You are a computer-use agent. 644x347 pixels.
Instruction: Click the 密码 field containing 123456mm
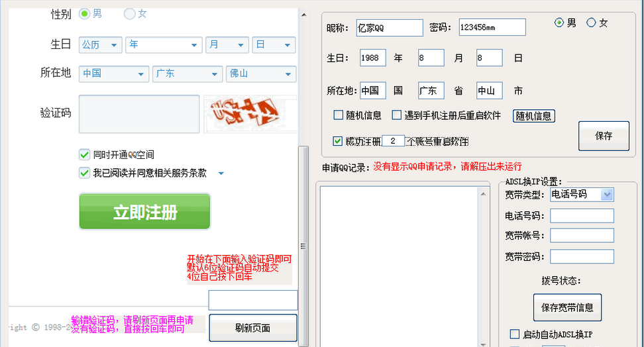(x=492, y=27)
